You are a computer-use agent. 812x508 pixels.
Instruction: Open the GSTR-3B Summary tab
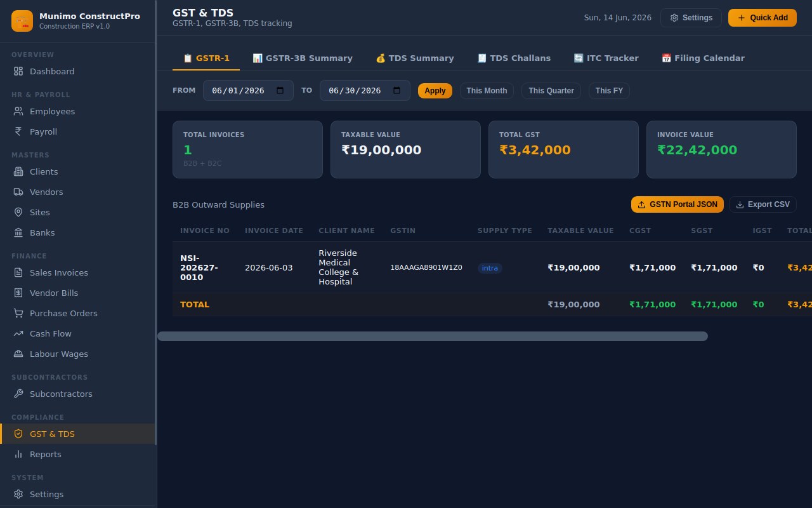(x=303, y=58)
